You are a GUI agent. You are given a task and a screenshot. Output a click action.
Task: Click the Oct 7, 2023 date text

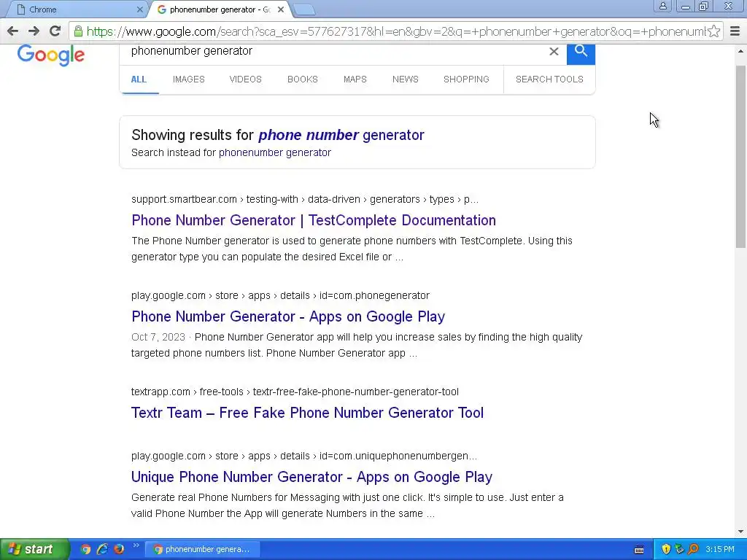pyautogui.click(x=158, y=337)
